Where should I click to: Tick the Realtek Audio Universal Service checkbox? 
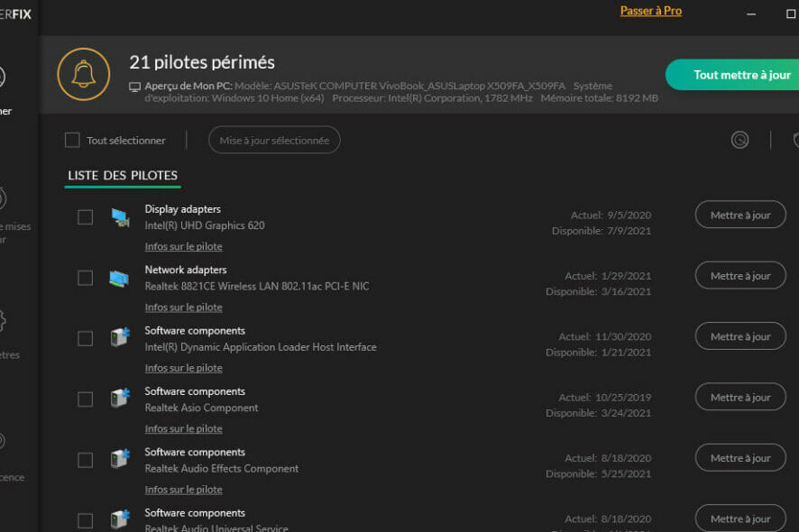click(x=85, y=521)
